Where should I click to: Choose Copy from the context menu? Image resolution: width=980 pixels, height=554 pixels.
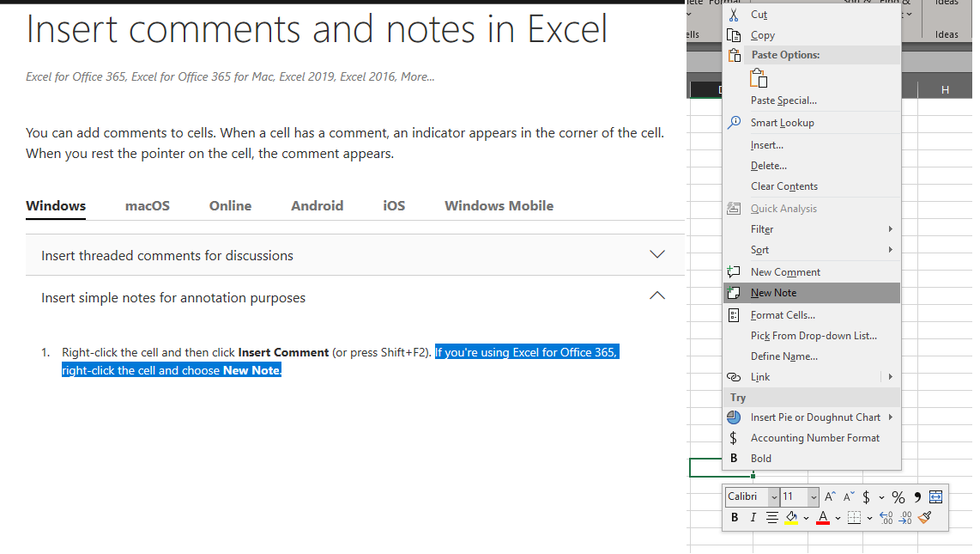point(811,35)
